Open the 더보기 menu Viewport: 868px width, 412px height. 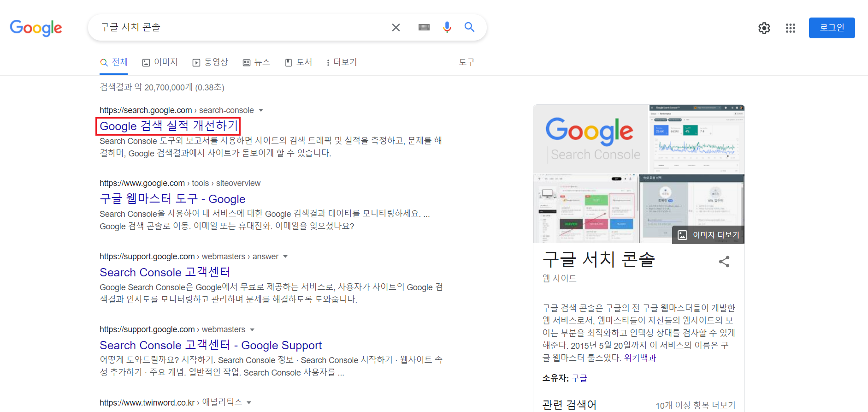tap(342, 62)
